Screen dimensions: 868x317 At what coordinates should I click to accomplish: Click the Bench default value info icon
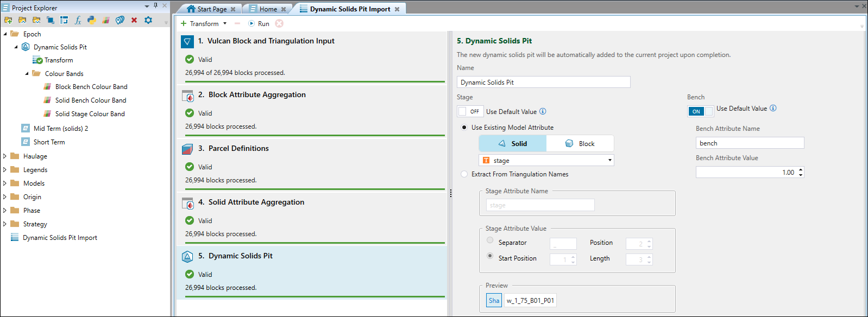click(773, 108)
